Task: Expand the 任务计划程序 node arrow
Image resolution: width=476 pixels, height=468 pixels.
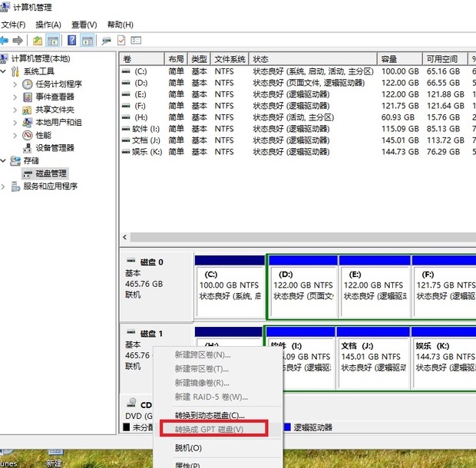Action: pos(15,84)
